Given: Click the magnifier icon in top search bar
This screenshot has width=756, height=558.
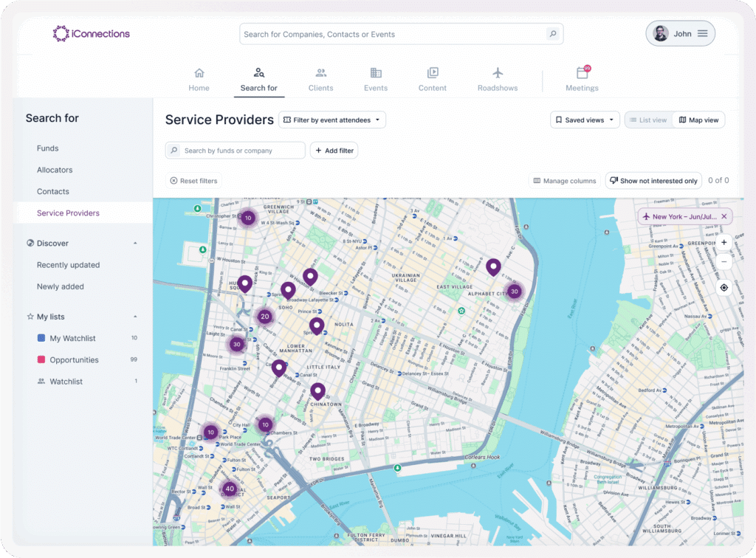Looking at the screenshot, I should (x=552, y=34).
